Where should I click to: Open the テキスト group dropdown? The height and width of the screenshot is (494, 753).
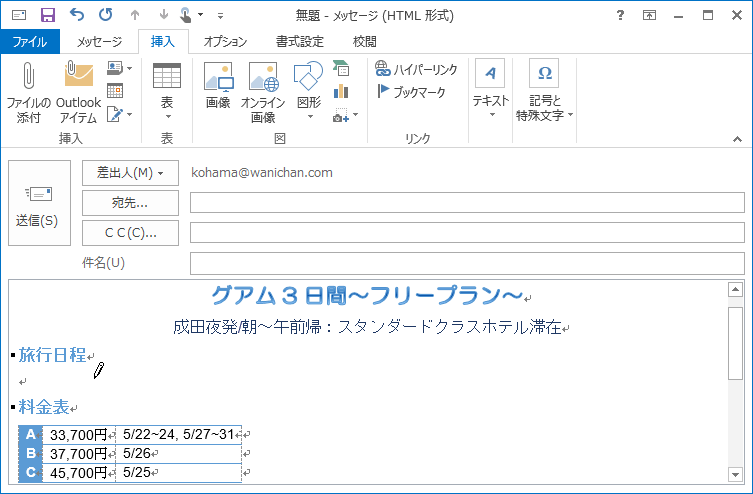pos(490,89)
